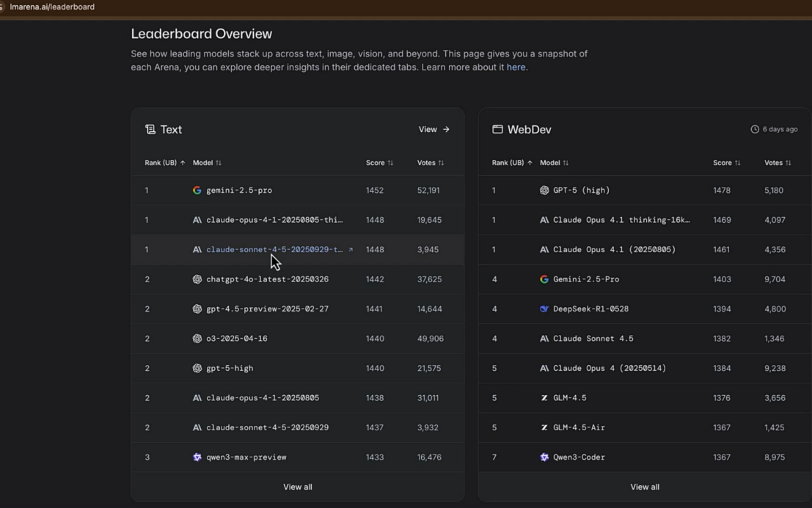Image resolution: width=812 pixels, height=508 pixels.
Task: Click the 1382 score for Claude Sonnet 4.5
Action: point(721,339)
